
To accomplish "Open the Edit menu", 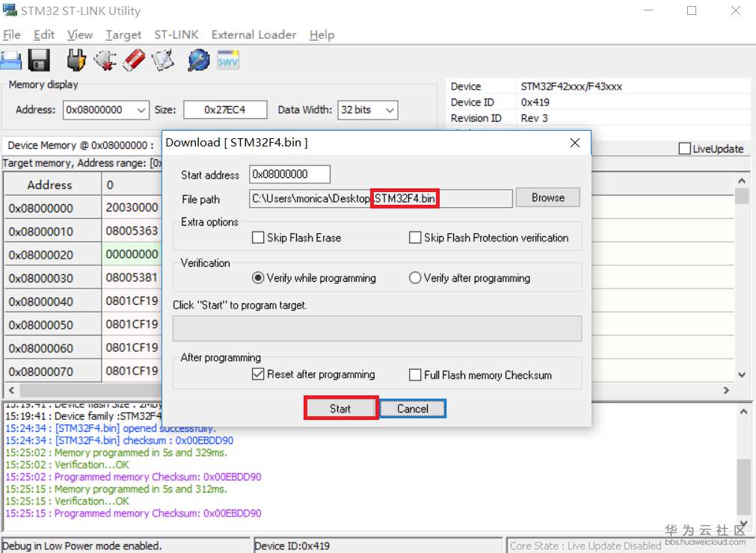I will [44, 34].
